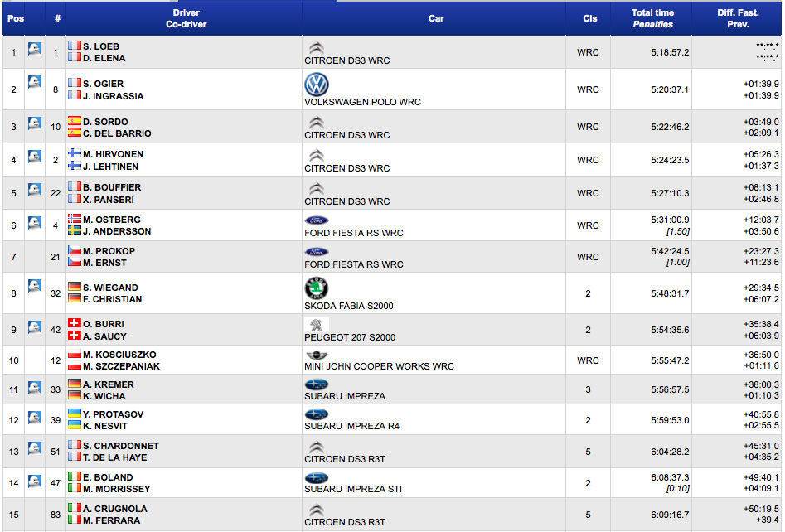Click the text PEUGEOT 207 S2000
The image size is (785, 532).
point(350,337)
